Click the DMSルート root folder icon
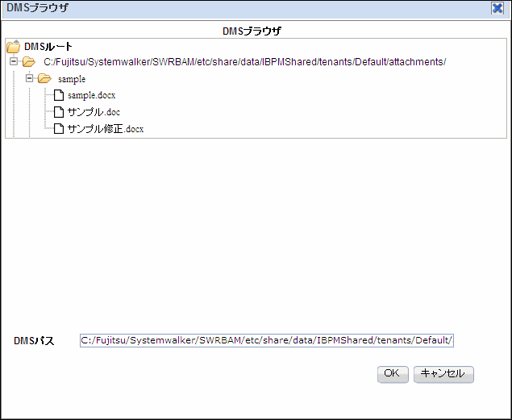Image resolution: width=512 pixels, height=420 pixels. click(14, 46)
